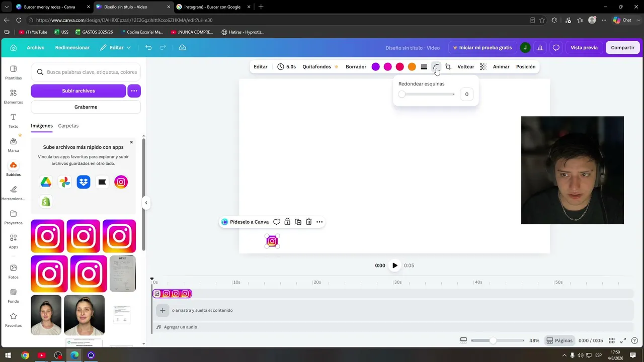Image resolution: width=644 pixels, height=362 pixels.
Task: Open the Elementos sidebar panel
Action: pyautogui.click(x=14, y=97)
